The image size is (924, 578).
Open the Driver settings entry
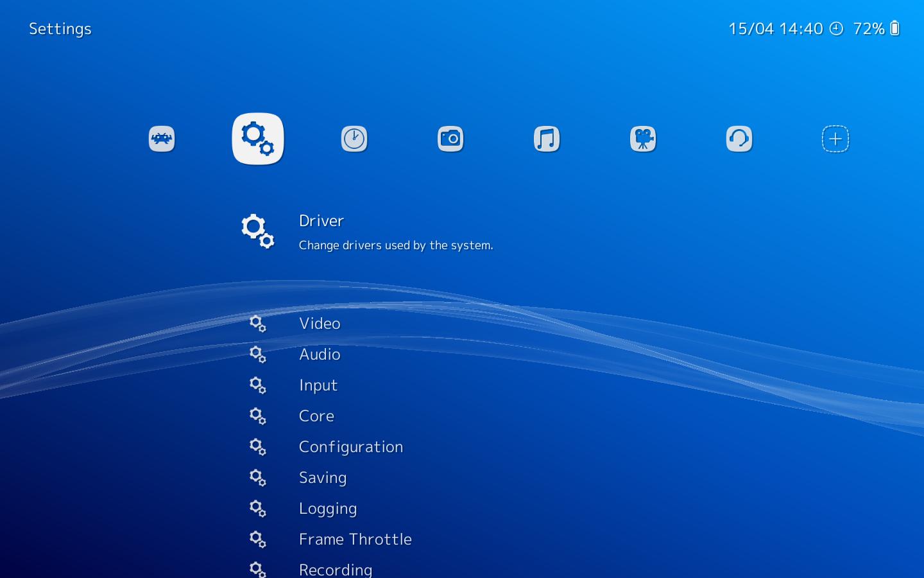click(321, 221)
